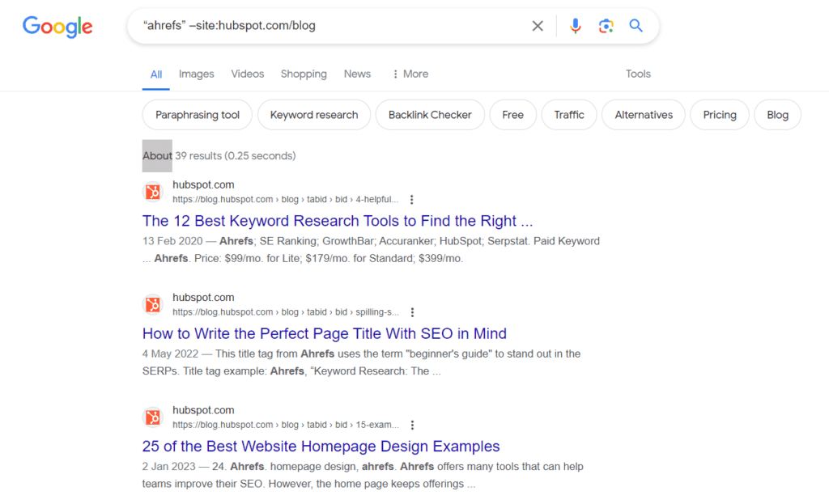Switch to the Images tab
Image resolution: width=829 pixels, height=504 pixels.
click(196, 74)
